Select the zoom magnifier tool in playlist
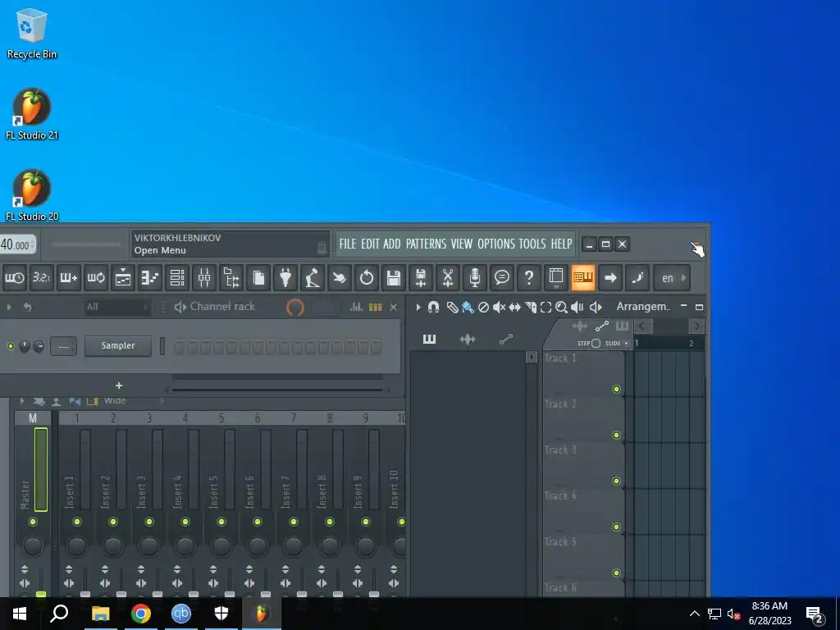This screenshot has height=630, width=840. click(561, 307)
